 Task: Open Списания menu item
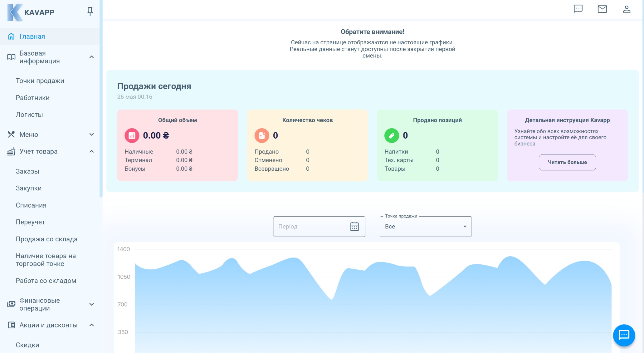point(31,205)
